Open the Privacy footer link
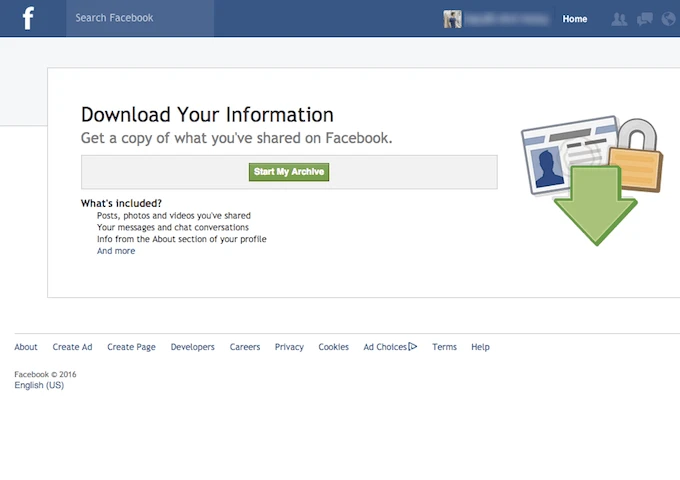 289,347
